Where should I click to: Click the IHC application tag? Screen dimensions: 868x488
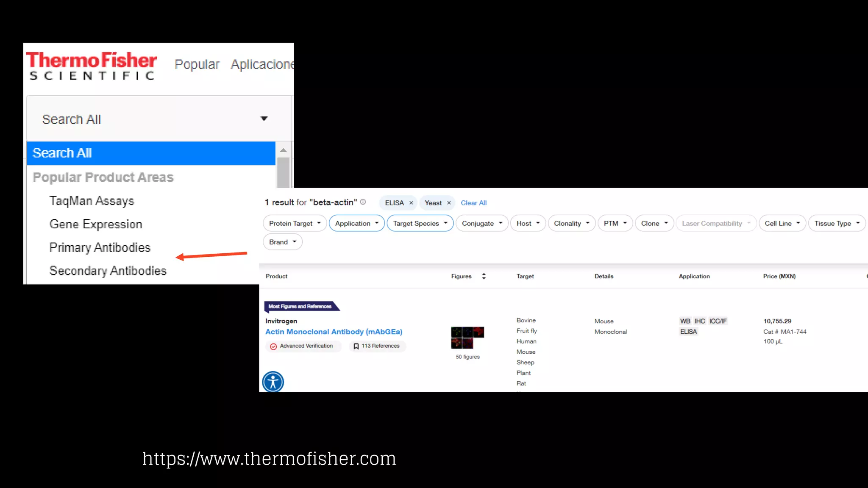click(x=700, y=321)
